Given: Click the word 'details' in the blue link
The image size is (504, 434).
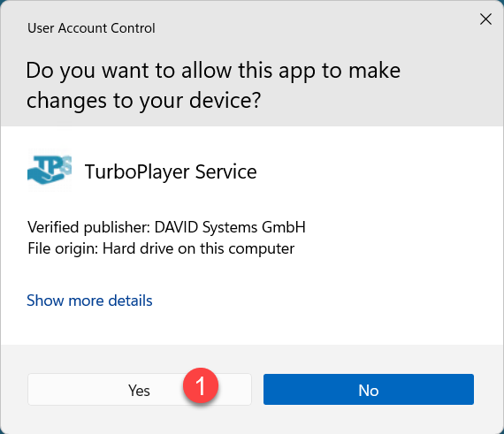Looking at the screenshot, I should [130, 301].
